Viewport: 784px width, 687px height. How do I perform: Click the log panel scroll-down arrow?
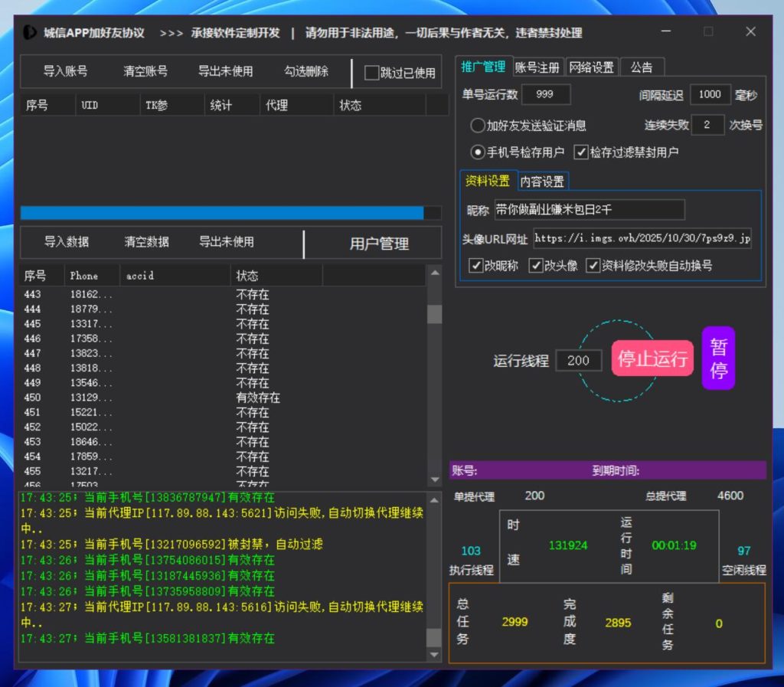pyautogui.click(x=434, y=655)
